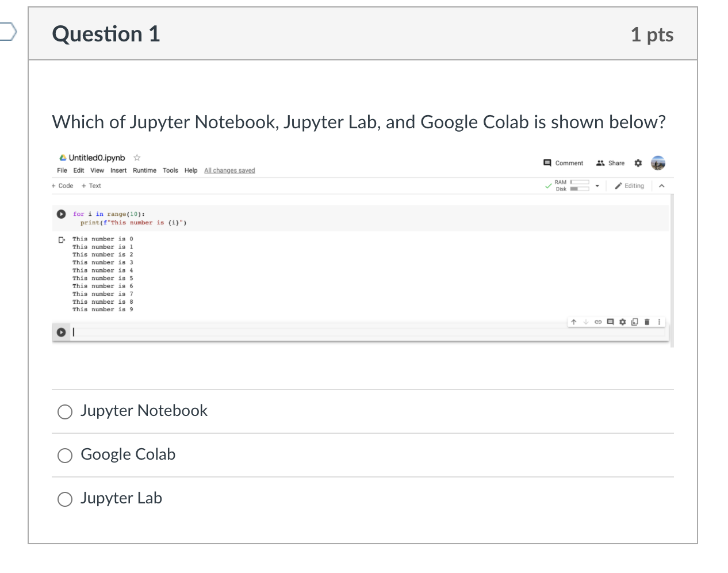
Task: Click the cell output clear icon
Action: coord(62,240)
